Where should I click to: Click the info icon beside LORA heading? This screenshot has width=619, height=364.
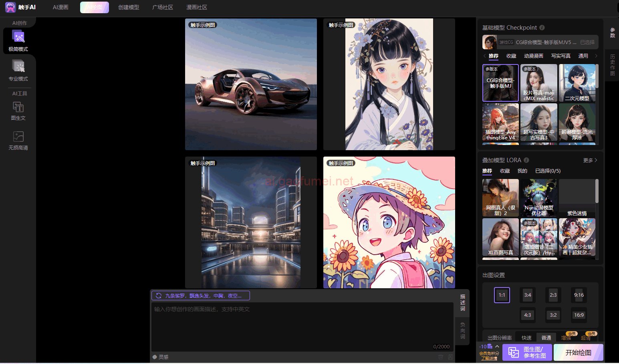pos(526,160)
